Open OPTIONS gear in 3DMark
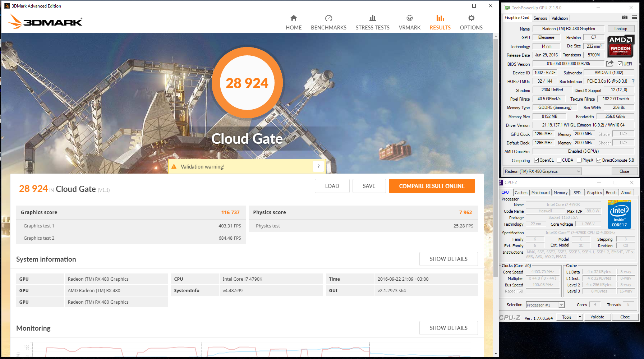Screen dimensions: 644x359 point(471,23)
